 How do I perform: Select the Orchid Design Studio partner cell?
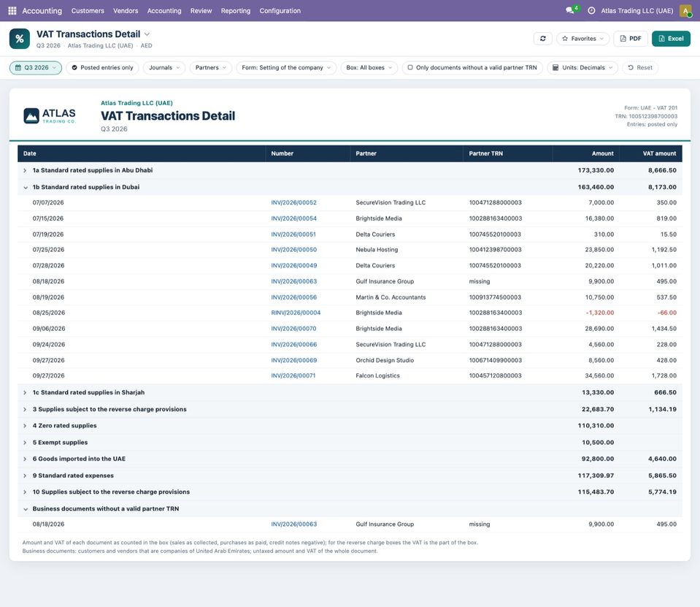[385, 360]
